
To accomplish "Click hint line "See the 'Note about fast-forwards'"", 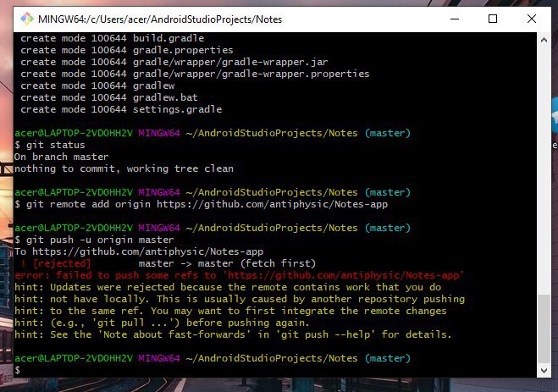I will pyautogui.click(x=233, y=334).
